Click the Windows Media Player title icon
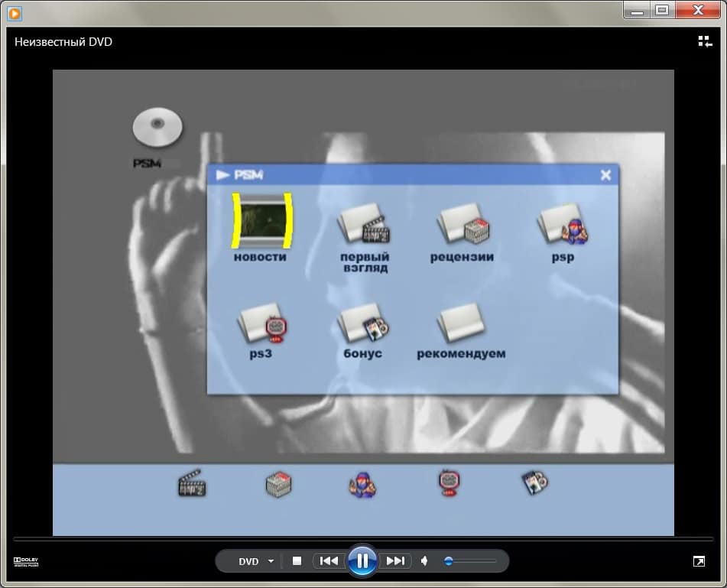727x588 pixels. [15, 14]
